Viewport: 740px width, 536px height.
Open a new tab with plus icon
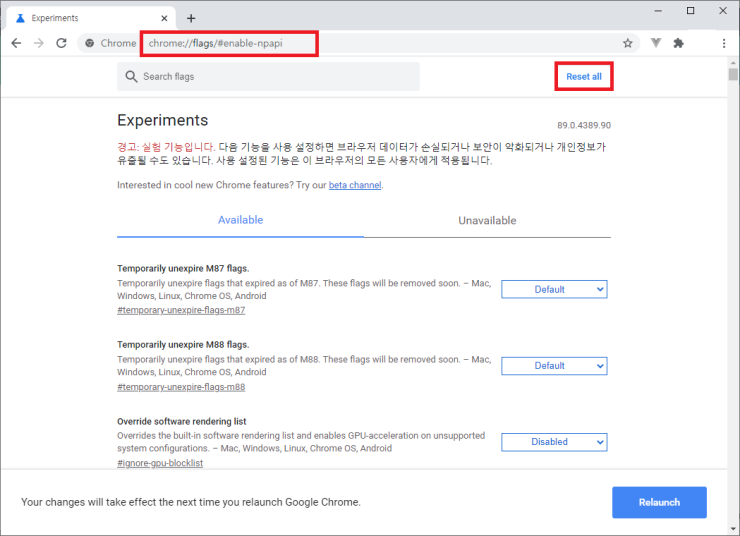tap(191, 18)
